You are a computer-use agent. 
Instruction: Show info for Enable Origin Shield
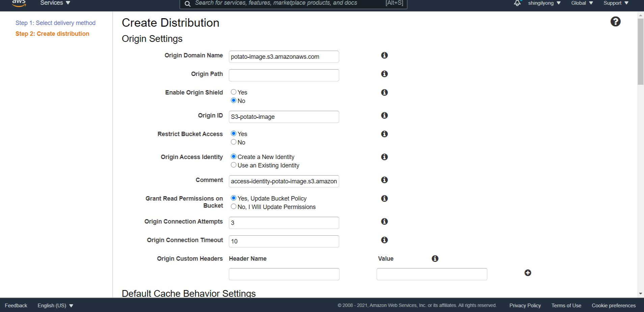(384, 92)
